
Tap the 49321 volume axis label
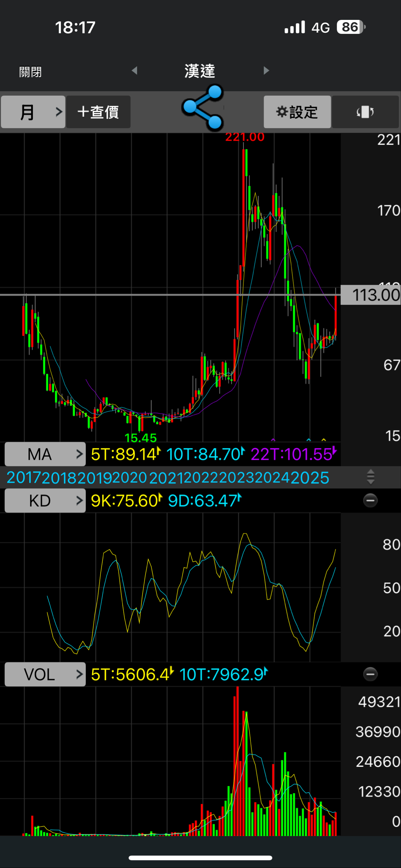pyautogui.click(x=379, y=702)
